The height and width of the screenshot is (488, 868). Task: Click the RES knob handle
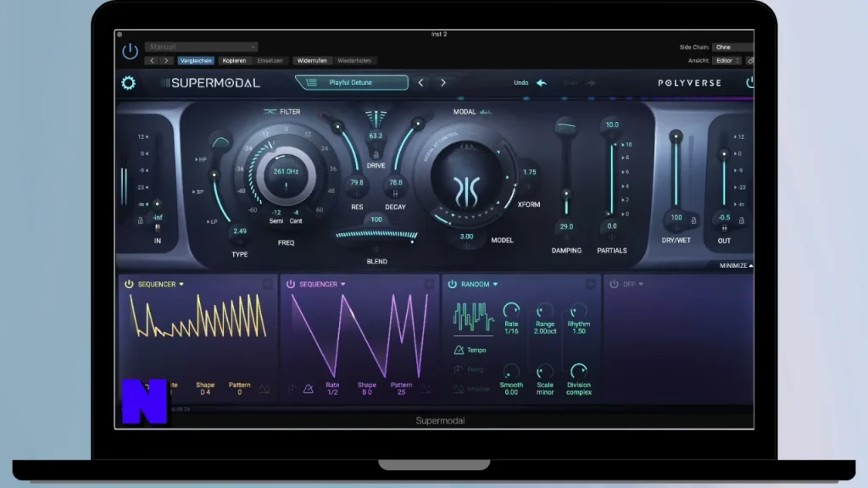point(337,127)
